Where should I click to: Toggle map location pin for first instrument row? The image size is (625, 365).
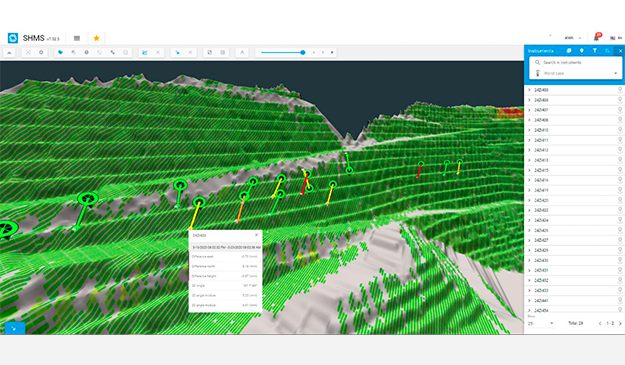click(x=620, y=90)
